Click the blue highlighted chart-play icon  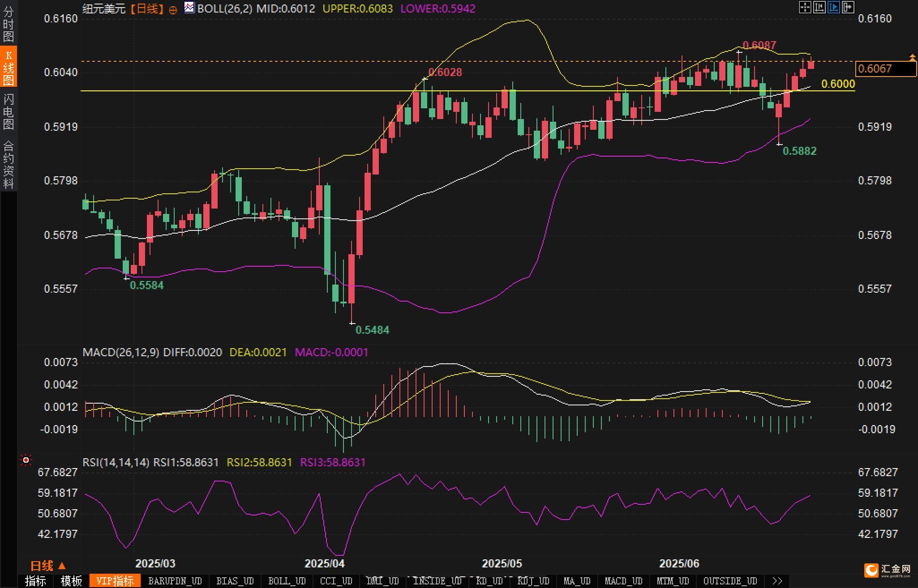point(833,7)
